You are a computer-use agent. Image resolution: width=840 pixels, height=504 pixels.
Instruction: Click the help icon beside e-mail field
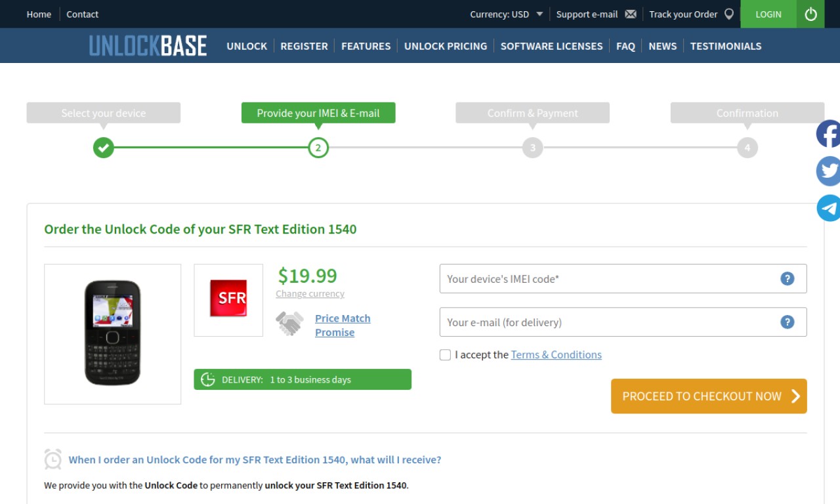coord(787,322)
